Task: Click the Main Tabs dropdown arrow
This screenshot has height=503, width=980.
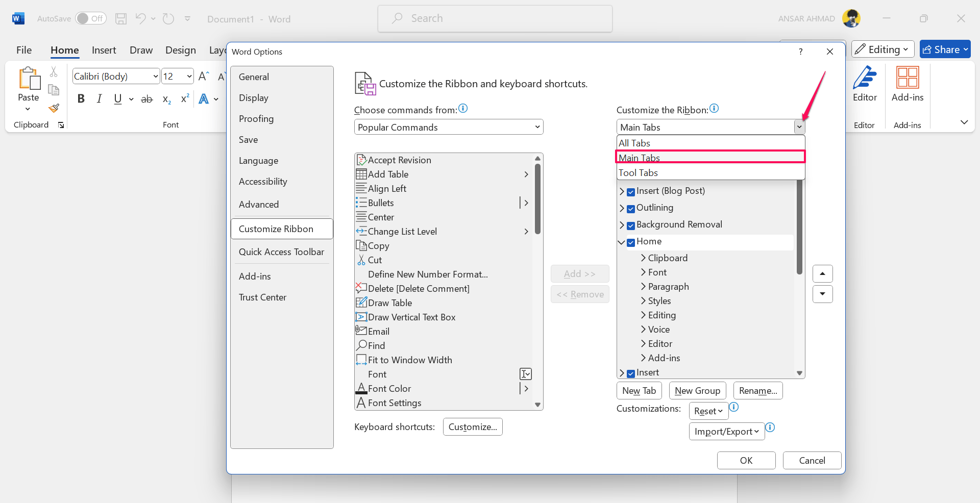Action: coord(799,127)
